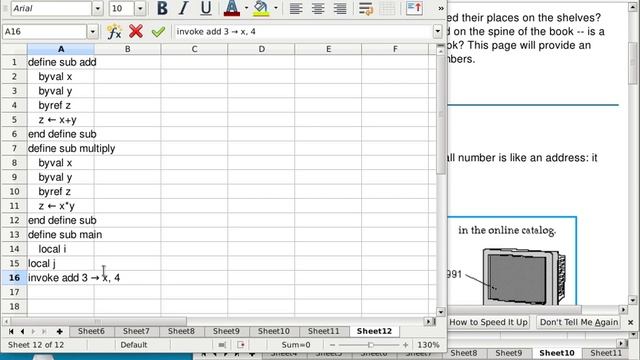Zoom out with the minus button
This screenshot has height=360, width=640.
332,345
